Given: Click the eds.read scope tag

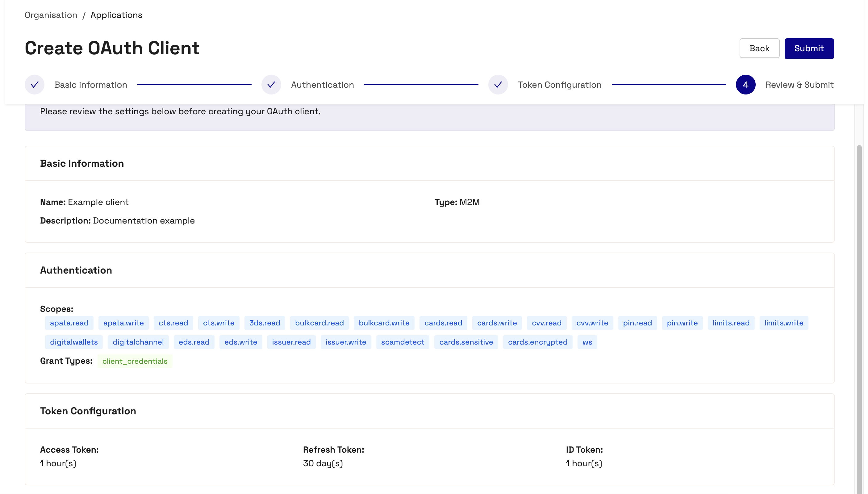Looking at the screenshot, I should 194,342.
